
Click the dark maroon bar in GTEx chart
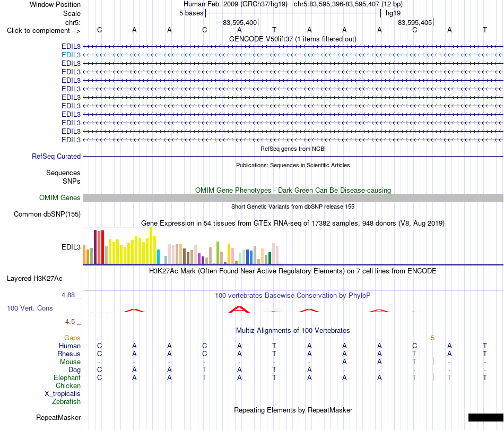tap(95, 247)
